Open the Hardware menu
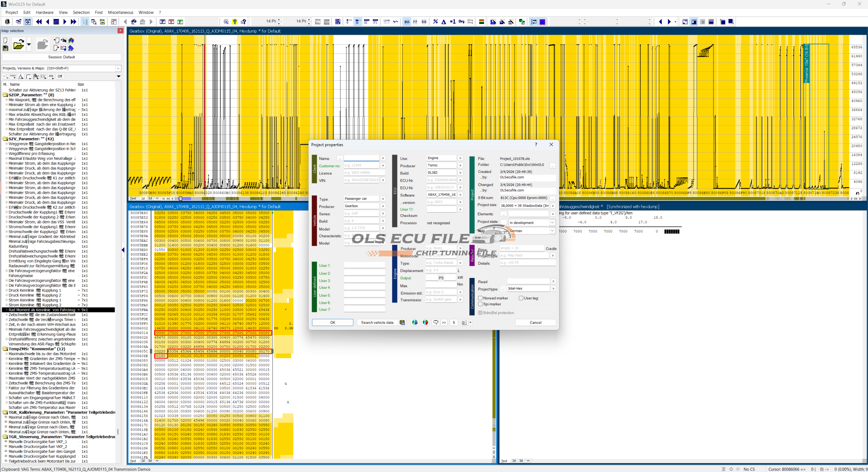The width and height of the screenshot is (868, 472). 44,13
